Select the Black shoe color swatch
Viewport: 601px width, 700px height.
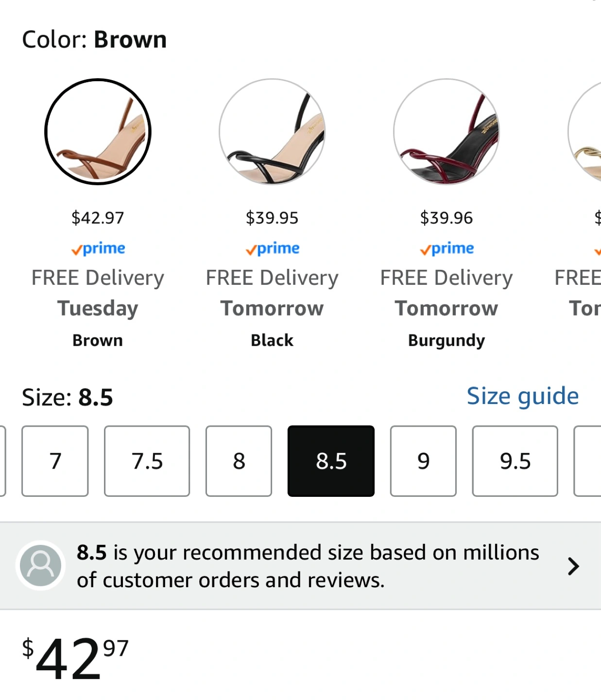tap(272, 132)
